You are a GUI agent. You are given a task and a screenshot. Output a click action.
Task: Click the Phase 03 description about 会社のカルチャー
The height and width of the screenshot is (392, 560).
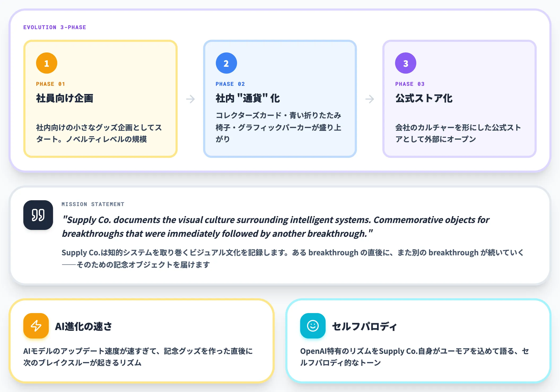458,133
